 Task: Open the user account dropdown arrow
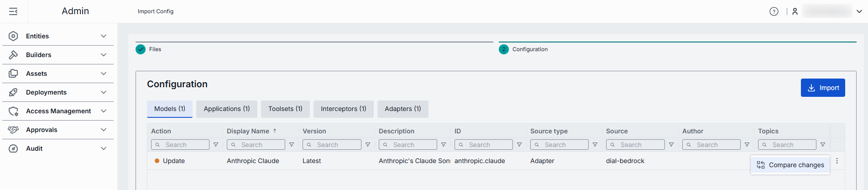[x=859, y=11]
